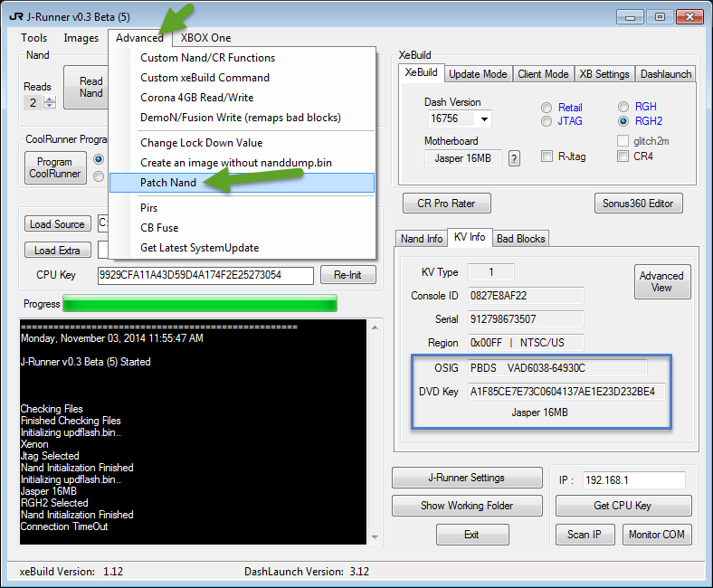The image size is (713, 588).
Task: Open the Dash Version dropdown
Action: coord(485,119)
